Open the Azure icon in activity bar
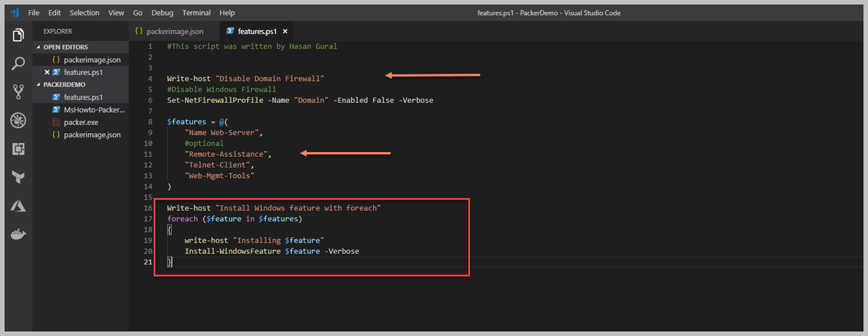868x336 pixels. pyautogui.click(x=18, y=206)
